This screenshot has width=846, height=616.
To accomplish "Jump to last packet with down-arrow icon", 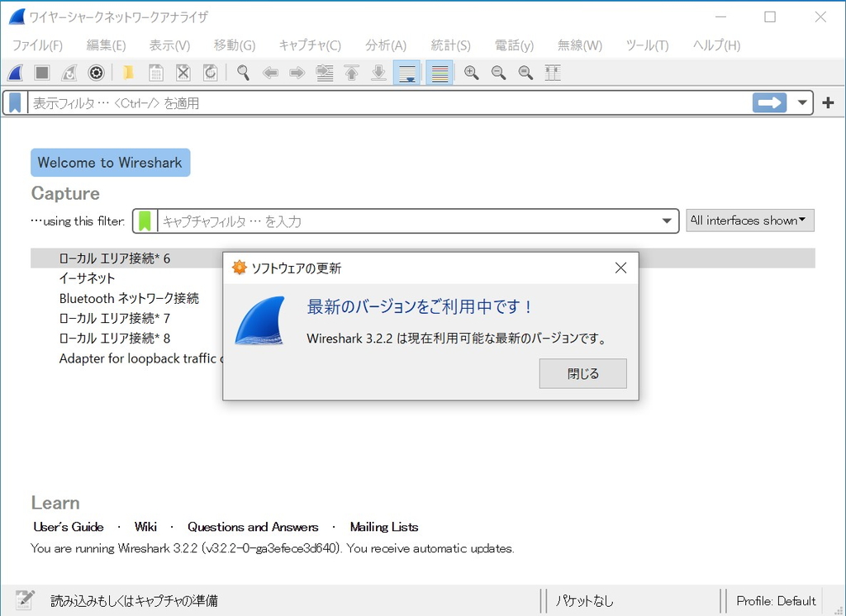I will point(378,73).
